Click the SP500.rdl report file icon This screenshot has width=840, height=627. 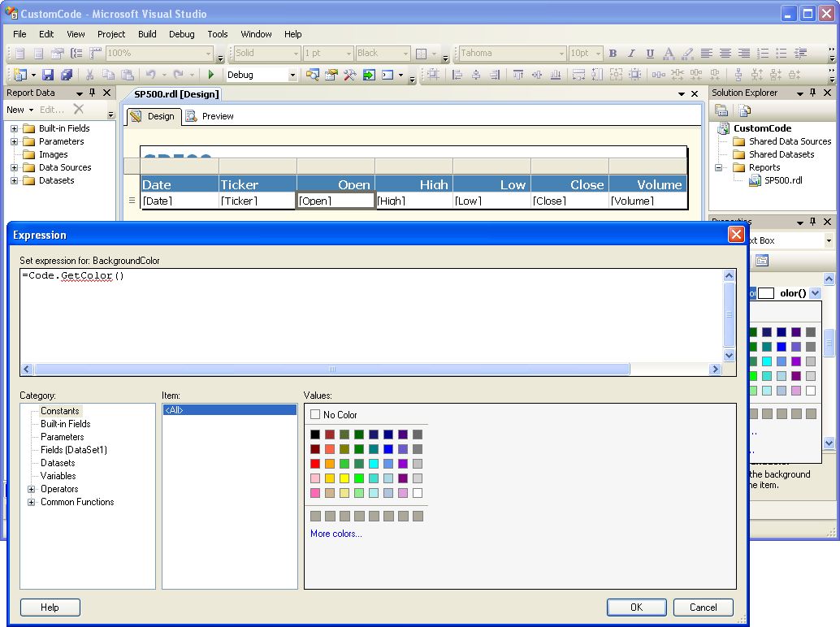(755, 180)
